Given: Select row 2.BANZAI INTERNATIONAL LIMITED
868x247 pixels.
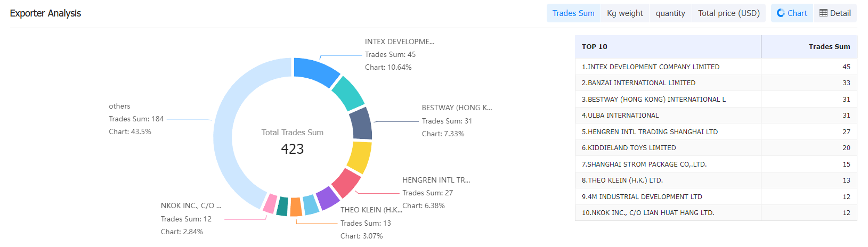Looking at the screenshot, I should click(x=716, y=83).
